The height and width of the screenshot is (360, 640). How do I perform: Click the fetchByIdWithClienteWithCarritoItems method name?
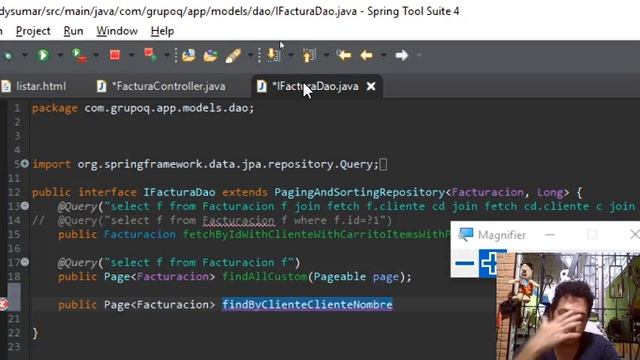point(316,234)
